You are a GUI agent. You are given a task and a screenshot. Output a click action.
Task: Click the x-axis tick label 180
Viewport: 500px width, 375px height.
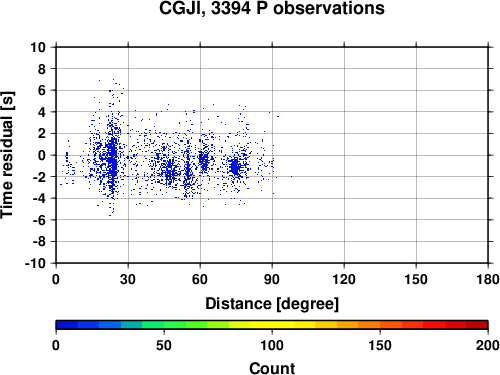(x=488, y=279)
